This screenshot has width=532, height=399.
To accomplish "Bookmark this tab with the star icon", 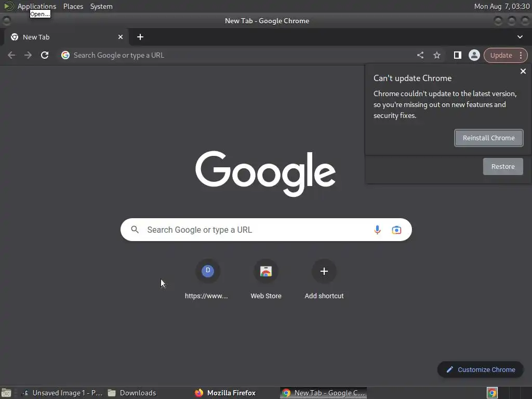I will coord(436,55).
